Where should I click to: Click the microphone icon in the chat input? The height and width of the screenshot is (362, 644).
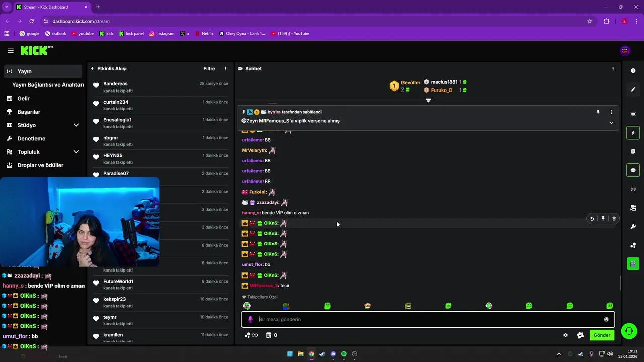pyautogui.click(x=250, y=319)
